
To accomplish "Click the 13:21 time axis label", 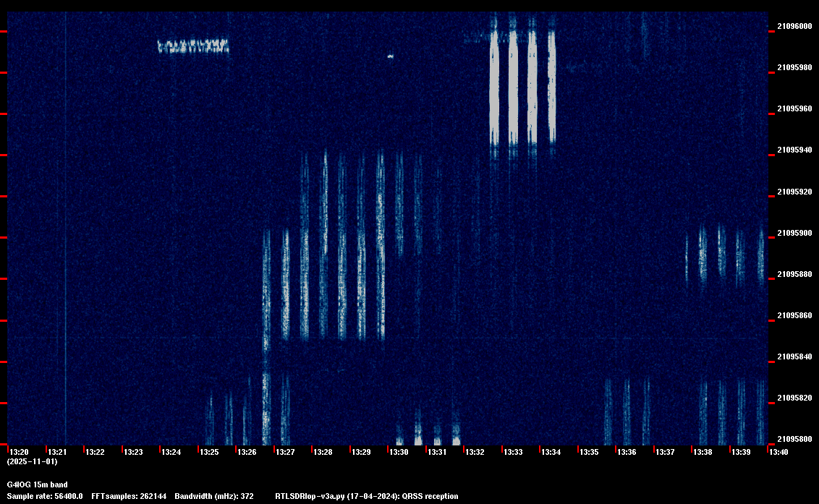I will [57, 452].
